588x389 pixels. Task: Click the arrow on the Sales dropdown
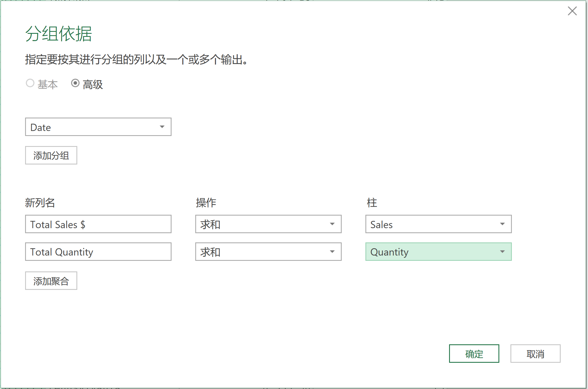pyautogui.click(x=502, y=224)
